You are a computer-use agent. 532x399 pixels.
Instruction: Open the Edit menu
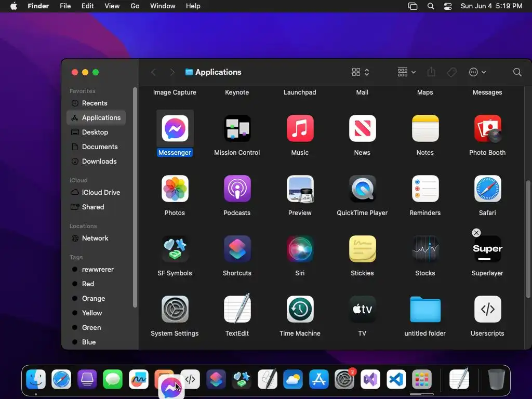(87, 6)
